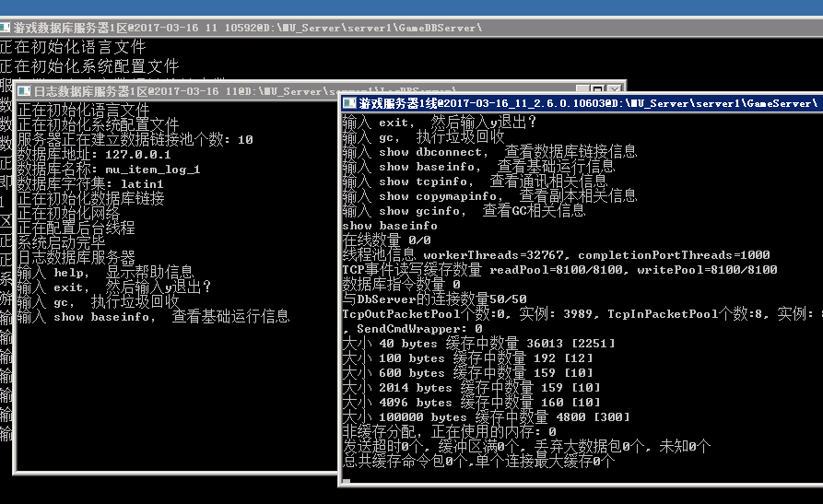The width and height of the screenshot is (823, 504).
Task: Click the 与DbServer的连接数量50/50 line
Action: coord(434,299)
